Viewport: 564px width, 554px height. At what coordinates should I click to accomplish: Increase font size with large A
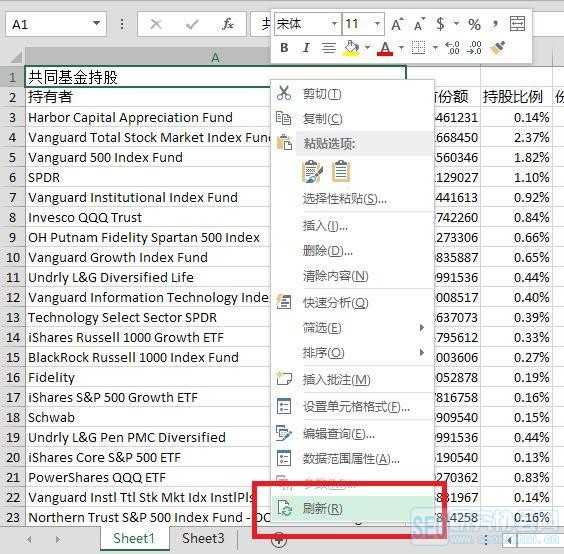pos(397,24)
